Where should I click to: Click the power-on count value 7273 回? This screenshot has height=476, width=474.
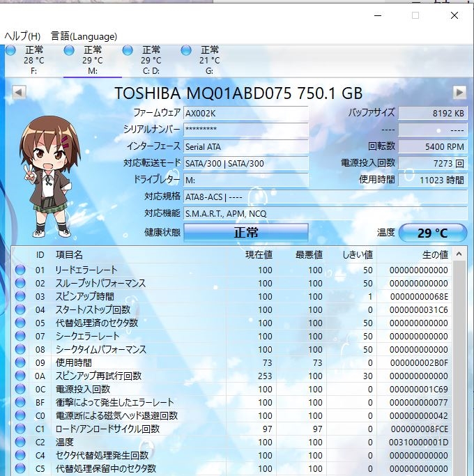432,163
